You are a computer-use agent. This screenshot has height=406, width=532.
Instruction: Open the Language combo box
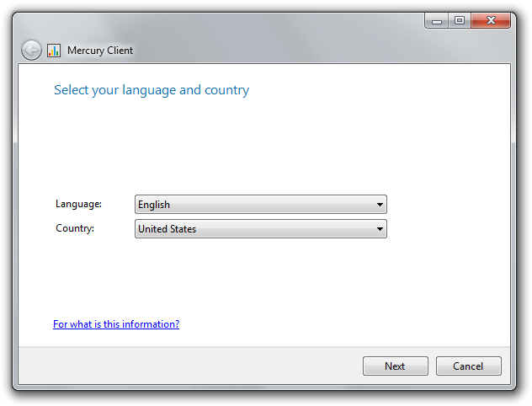tap(261, 205)
